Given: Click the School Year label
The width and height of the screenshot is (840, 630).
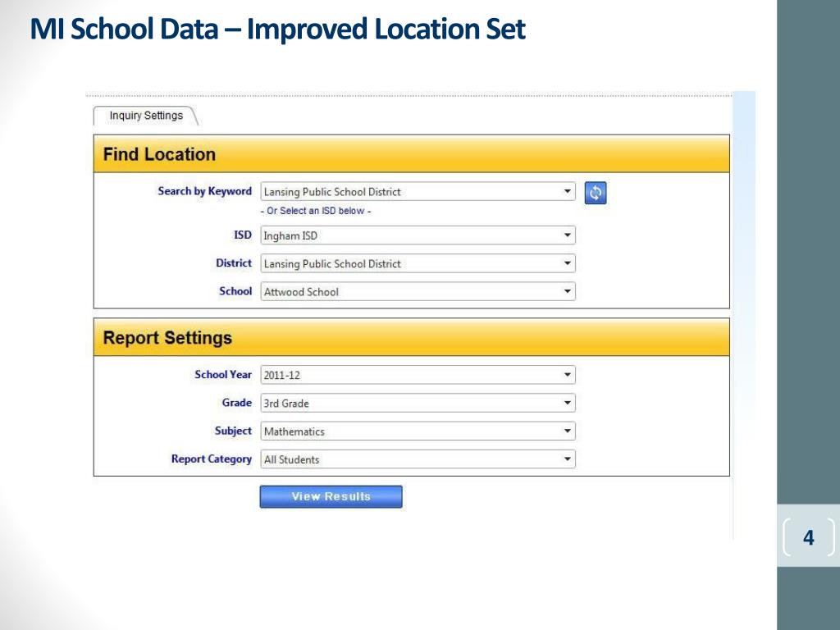Looking at the screenshot, I should [x=223, y=374].
